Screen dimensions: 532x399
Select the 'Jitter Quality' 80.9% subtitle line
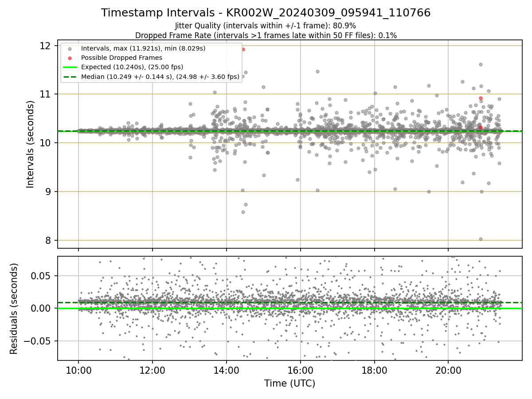coord(266,26)
